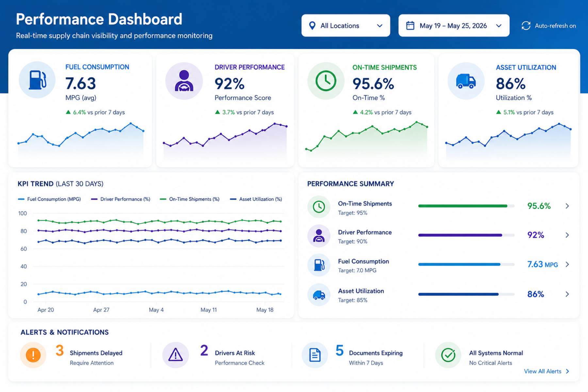Click the location pin icon in All Locations

pos(312,25)
